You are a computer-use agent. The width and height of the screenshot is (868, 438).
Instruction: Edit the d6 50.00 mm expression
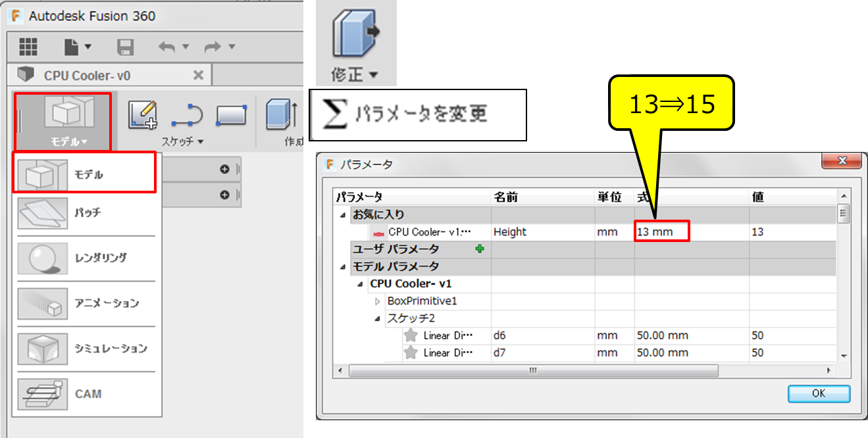coord(692,335)
